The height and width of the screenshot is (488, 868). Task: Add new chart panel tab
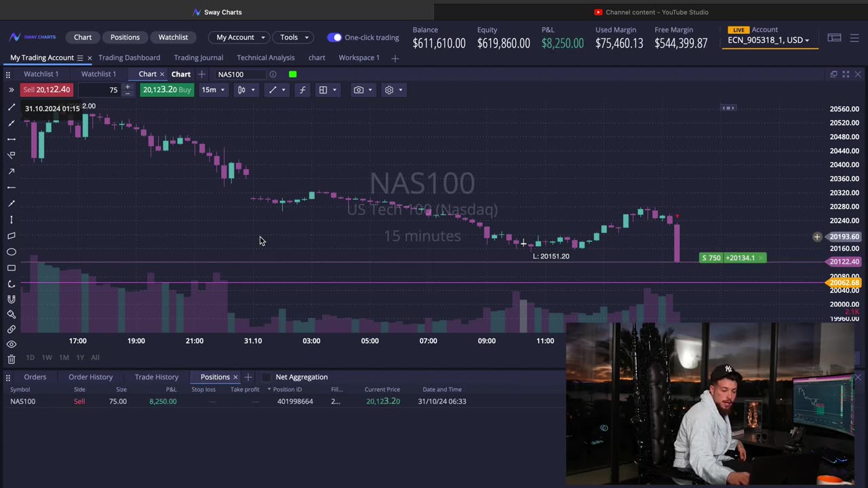pyautogui.click(x=201, y=74)
